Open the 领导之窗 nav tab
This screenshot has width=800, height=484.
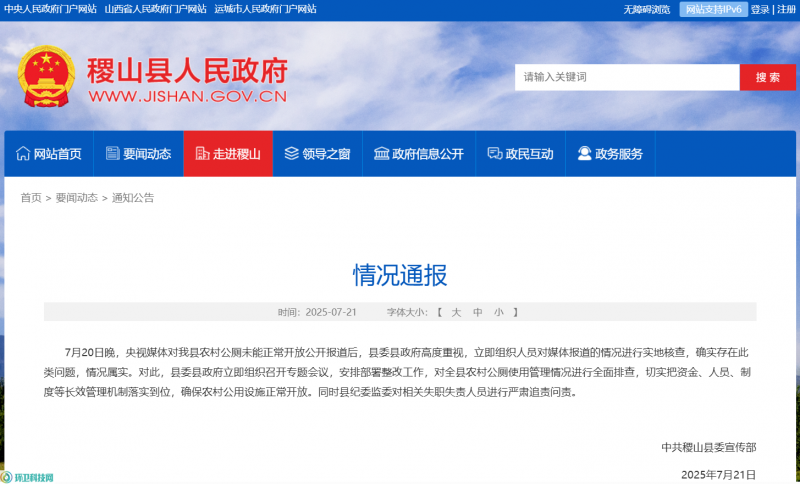point(318,154)
